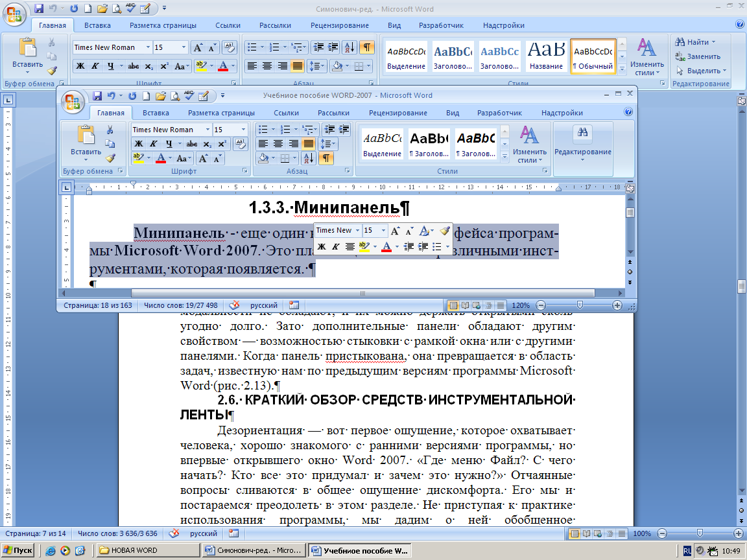The width and height of the screenshot is (747, 560).
Task: Click Sort А-Я in Симонович-ред. ribbon
Action: 349,47
